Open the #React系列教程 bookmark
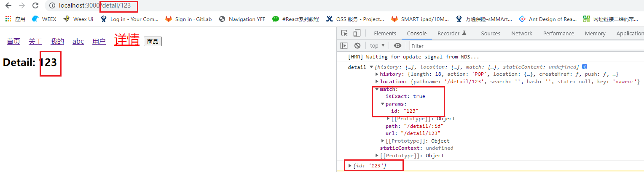Image resolution: width=644 pixels, height=172 pixels. [x=296, y=19]
